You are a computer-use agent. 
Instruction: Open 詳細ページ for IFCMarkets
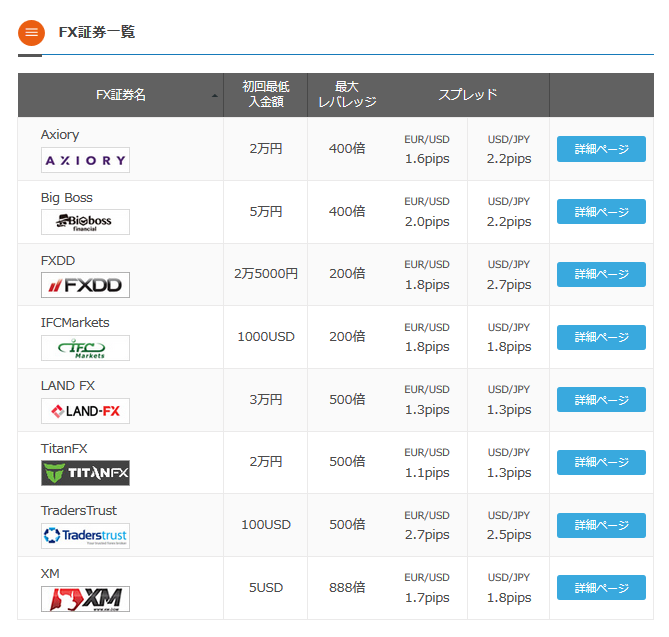pos(601,337)
